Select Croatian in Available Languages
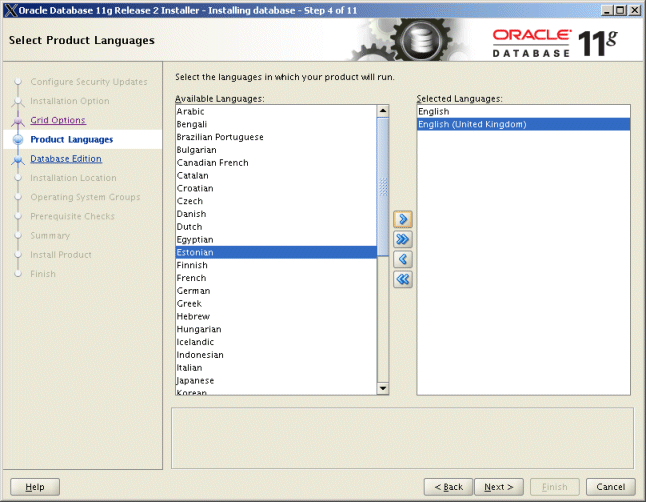The width and height of the screenshot is (646, 502). [x=276, y=188]
